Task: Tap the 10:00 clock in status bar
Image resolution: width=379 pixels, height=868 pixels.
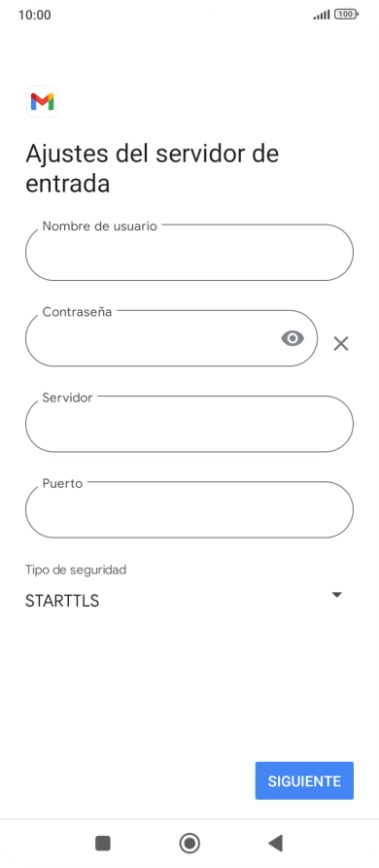Action: pos(34,15)
